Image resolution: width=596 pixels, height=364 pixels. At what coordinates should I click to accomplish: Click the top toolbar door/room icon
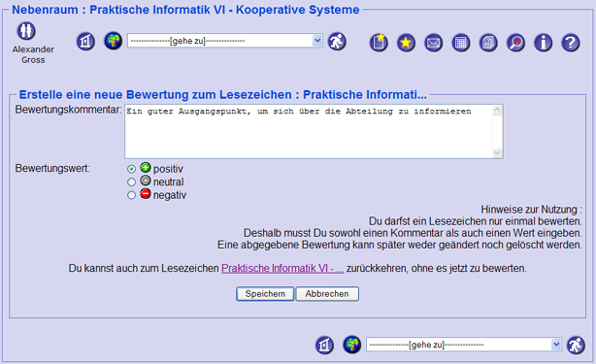[x=85, y=41]
